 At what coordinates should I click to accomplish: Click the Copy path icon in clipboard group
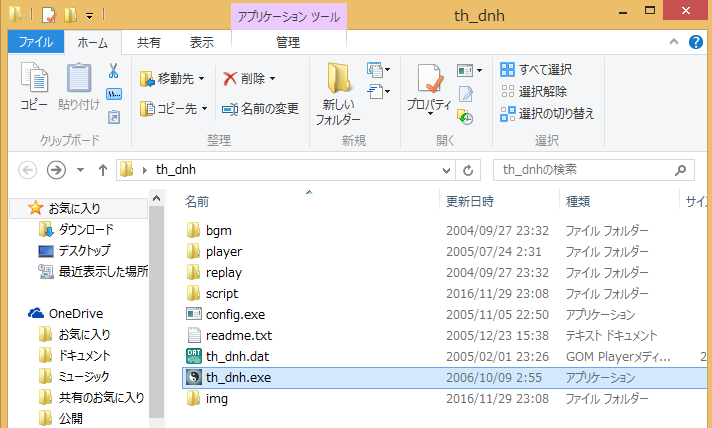coord(114,94)
